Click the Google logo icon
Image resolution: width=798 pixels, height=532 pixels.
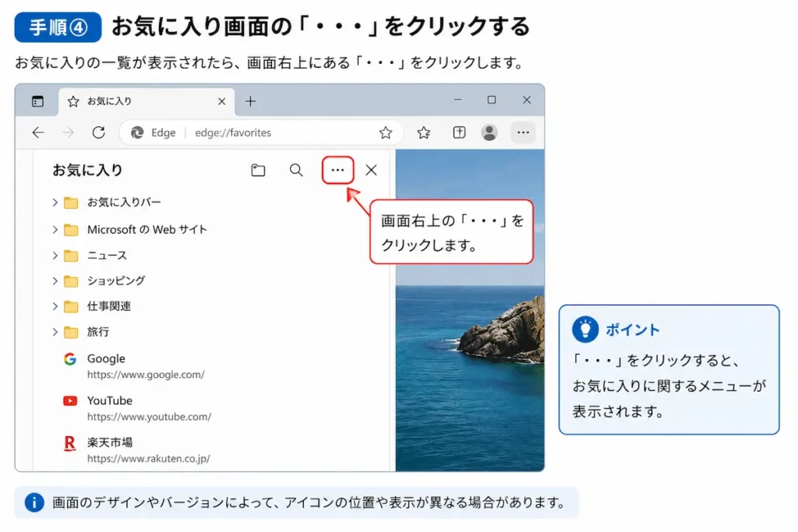70,359
